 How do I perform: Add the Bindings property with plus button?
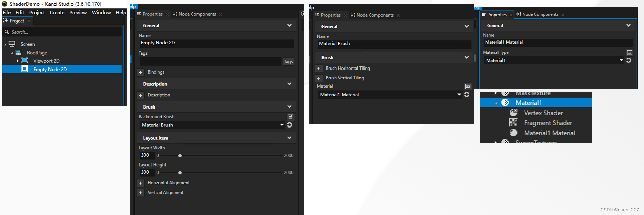(141, 72)
